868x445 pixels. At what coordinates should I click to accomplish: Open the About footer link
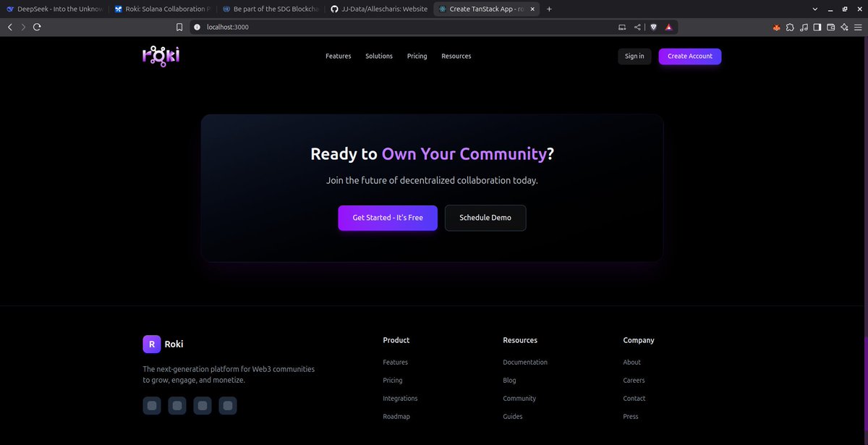[632, 362]
